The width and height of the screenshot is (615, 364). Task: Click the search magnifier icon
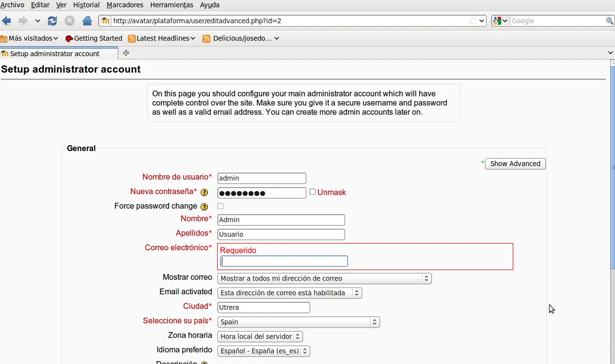point(609,21)
